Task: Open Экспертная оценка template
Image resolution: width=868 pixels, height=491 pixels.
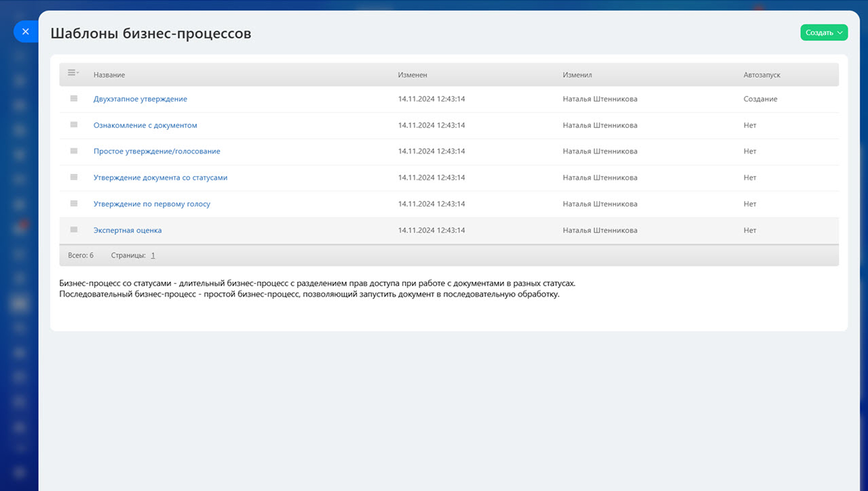Action: point(127,230)
